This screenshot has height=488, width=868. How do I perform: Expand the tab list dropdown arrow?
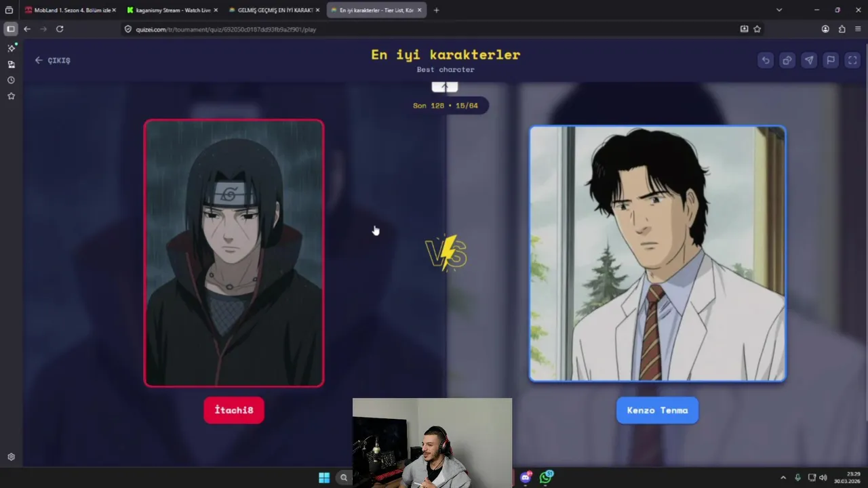click(x=779, y=10)
